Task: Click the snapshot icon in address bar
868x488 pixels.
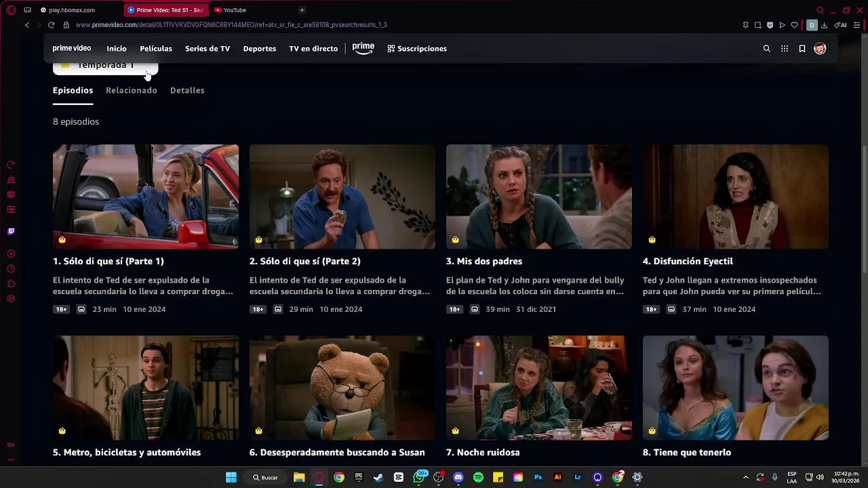Action: point(758,25)
